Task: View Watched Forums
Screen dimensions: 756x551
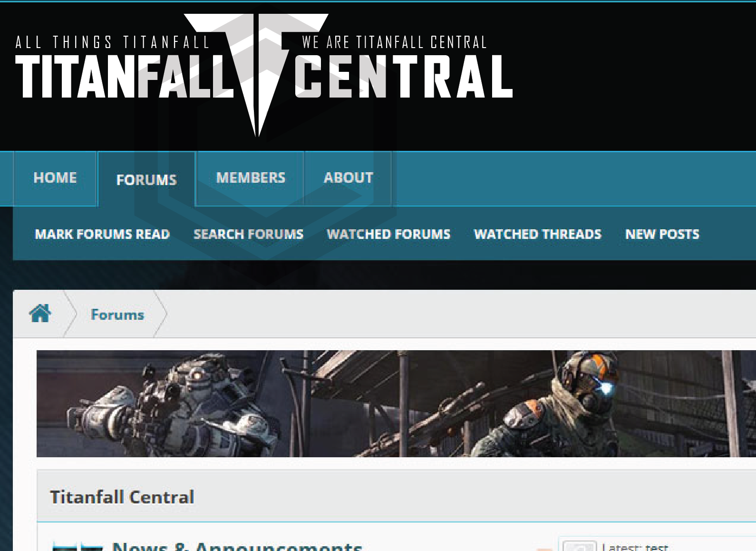Action: [388, 234]
